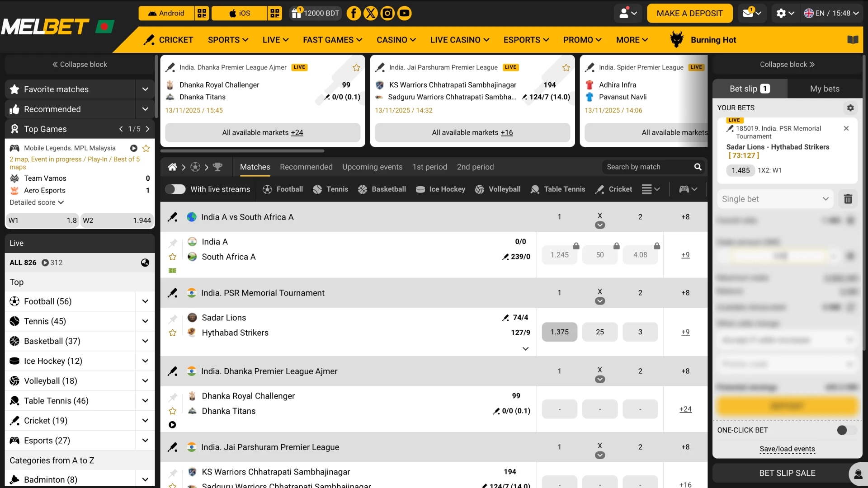This screenshot has width=868, height=488.
Task: Open Melbet's Instagram page
Action: (x=387, y=13)
